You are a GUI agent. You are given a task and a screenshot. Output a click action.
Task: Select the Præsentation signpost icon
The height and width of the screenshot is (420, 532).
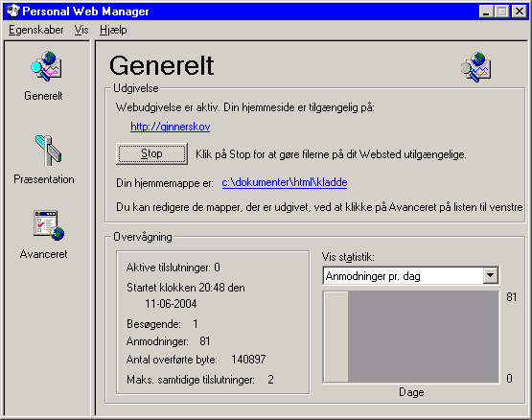pyautogui.click(x=48, y=151)
